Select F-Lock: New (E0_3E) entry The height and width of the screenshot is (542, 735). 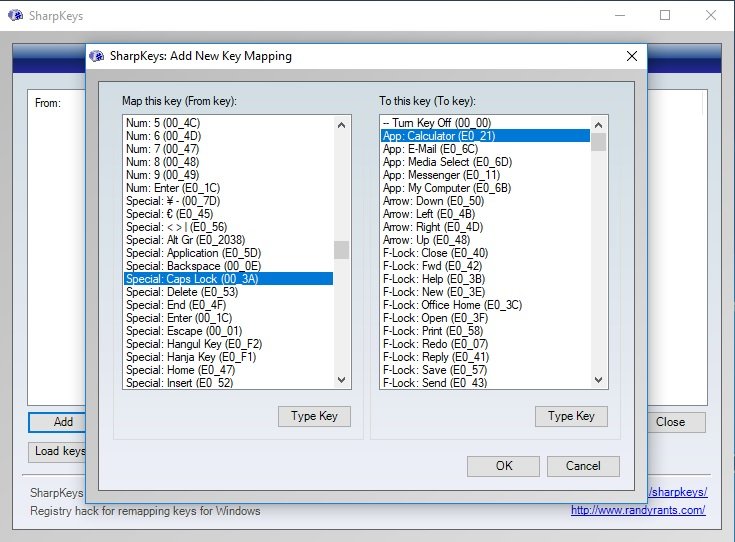tap(485, 292)
